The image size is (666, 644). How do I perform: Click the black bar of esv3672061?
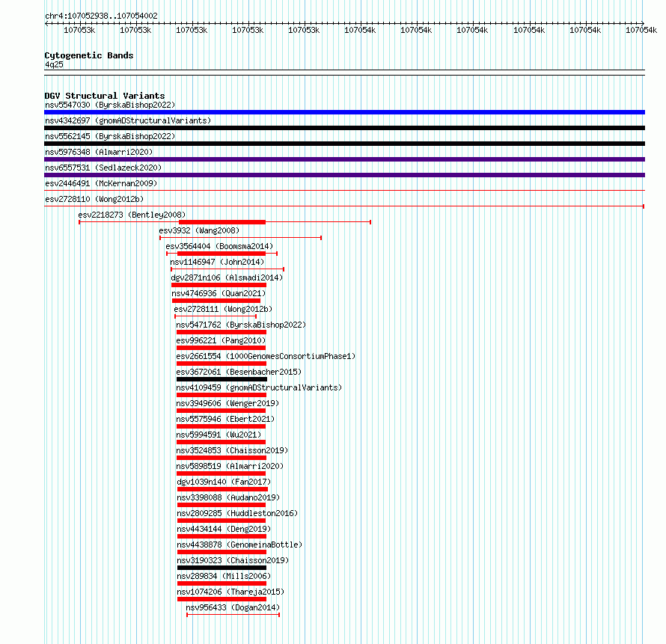click(222, 379)
